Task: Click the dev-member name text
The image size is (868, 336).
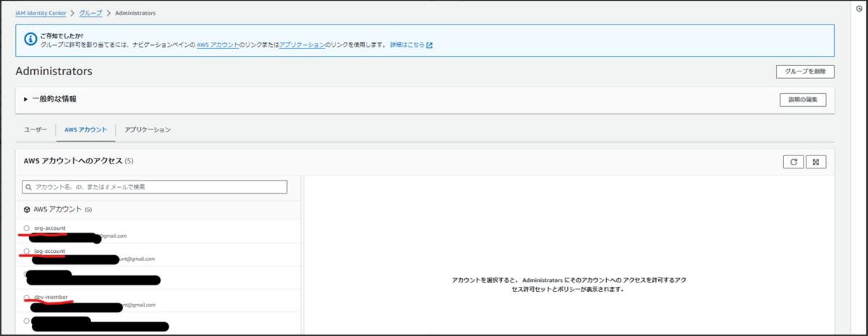Action: click(51, 298)
